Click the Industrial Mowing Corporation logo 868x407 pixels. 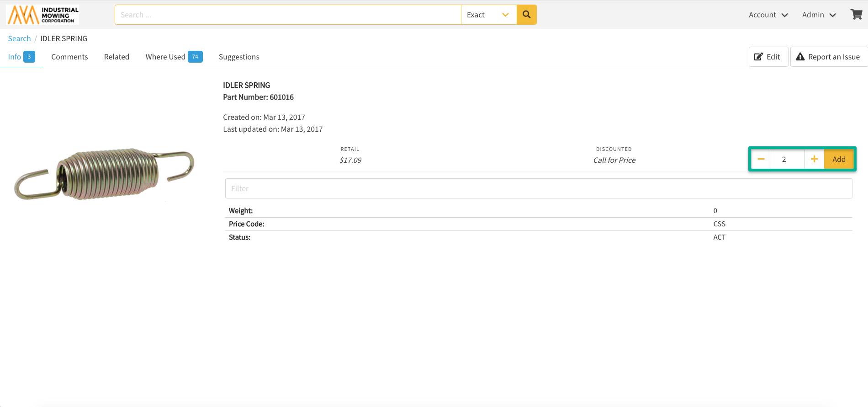42,15
